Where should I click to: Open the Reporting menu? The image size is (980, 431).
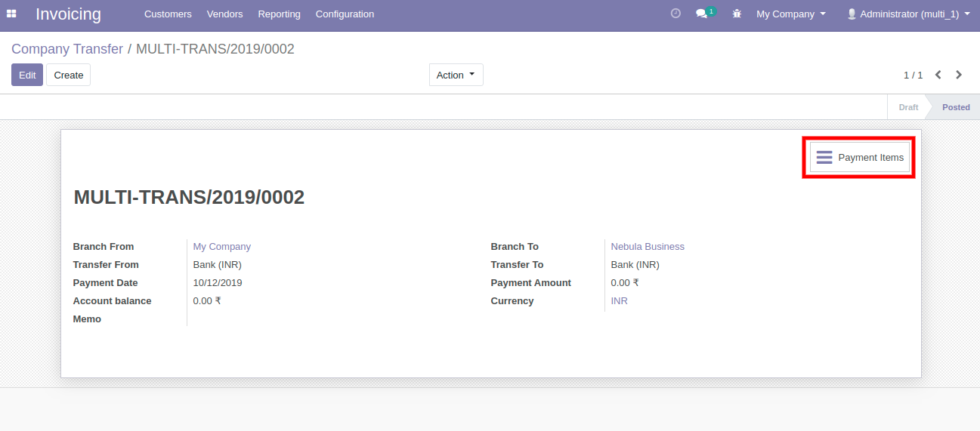279,14
